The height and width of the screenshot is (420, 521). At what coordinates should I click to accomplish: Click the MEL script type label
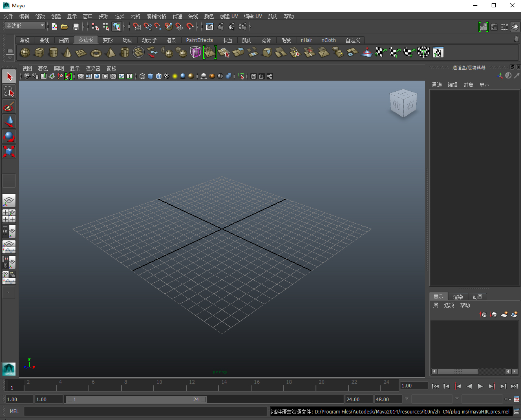[14, 411]
